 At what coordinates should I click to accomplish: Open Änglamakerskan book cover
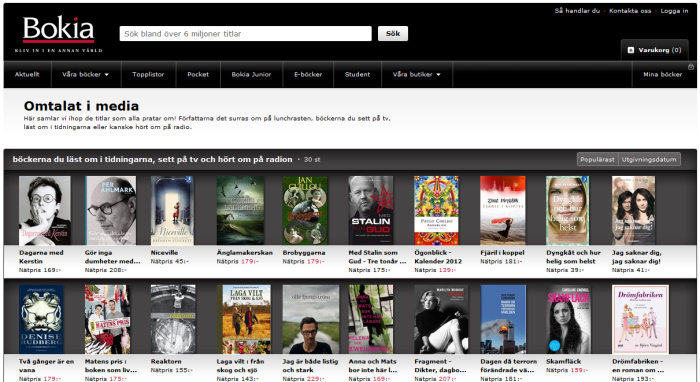pyautogui.click(x=240, y=210)
